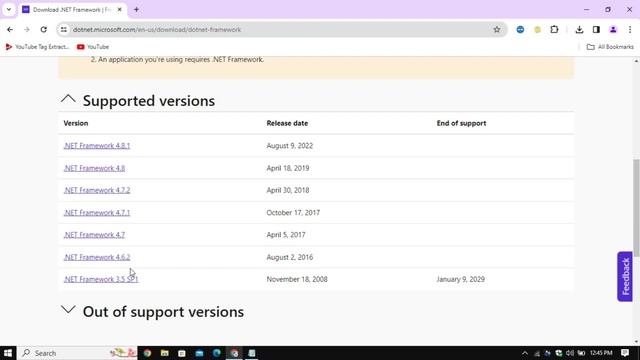The height and width of the screenshot is (360, 640).
Task: Collapse the Supported versions section
Action: tap(68, 99)
